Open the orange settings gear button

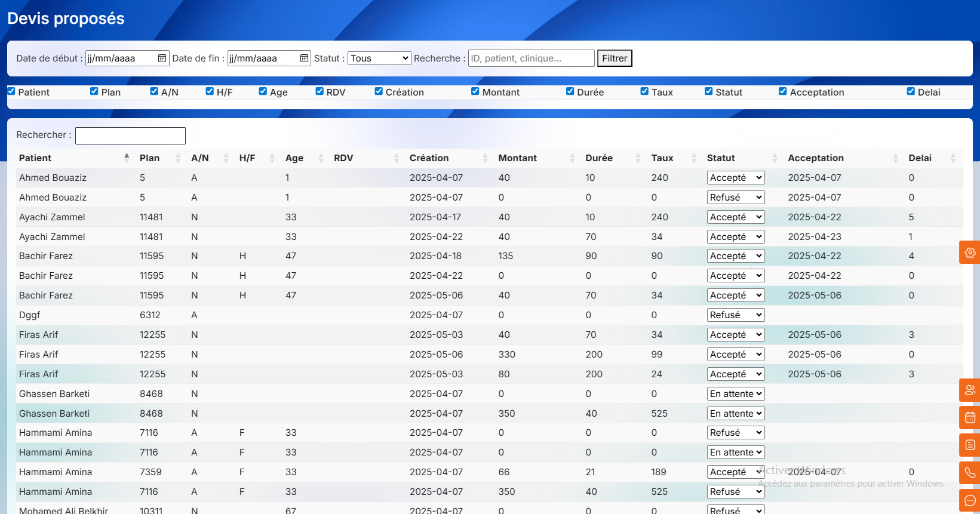pos(970,253)
